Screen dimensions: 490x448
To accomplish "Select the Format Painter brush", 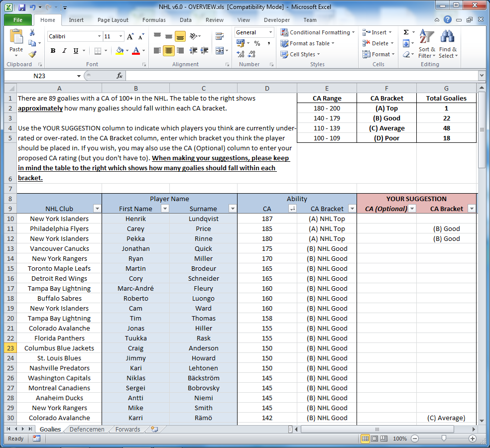I will (32, 54).
